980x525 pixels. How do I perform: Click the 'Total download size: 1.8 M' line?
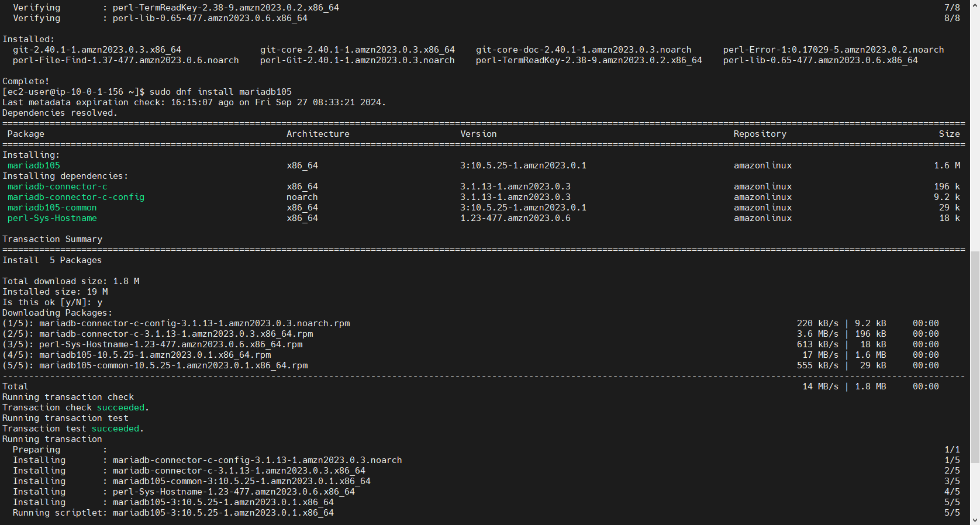[71, 281]
